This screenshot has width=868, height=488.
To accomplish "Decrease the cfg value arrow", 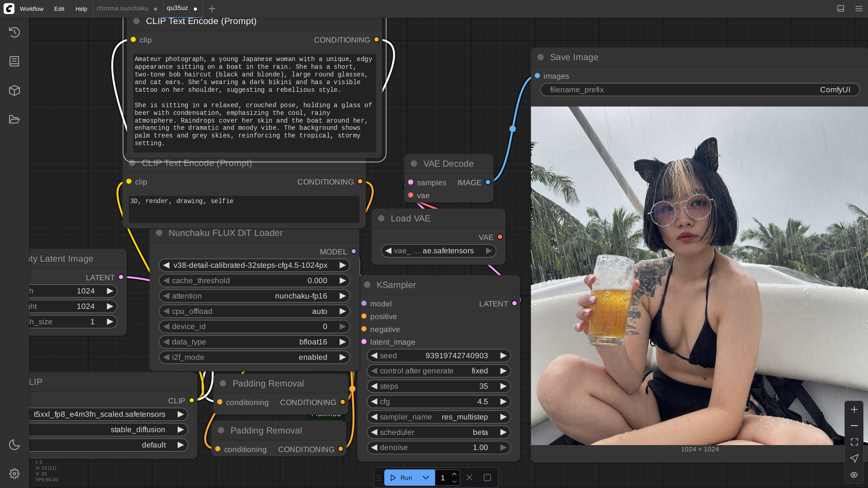I will [x=374, y=401].
